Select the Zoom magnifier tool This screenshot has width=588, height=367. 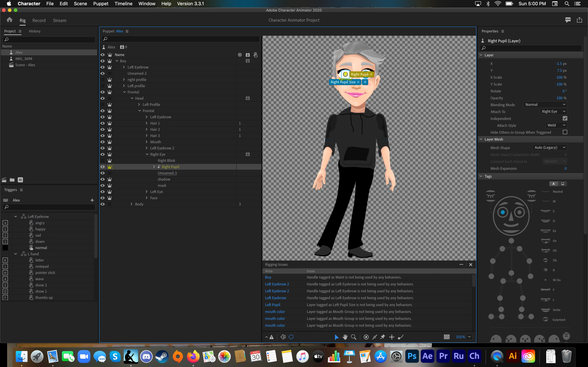354,337
